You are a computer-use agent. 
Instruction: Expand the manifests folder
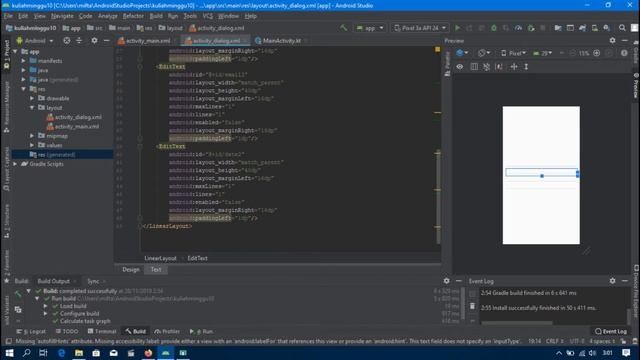(x=24, y=60)
